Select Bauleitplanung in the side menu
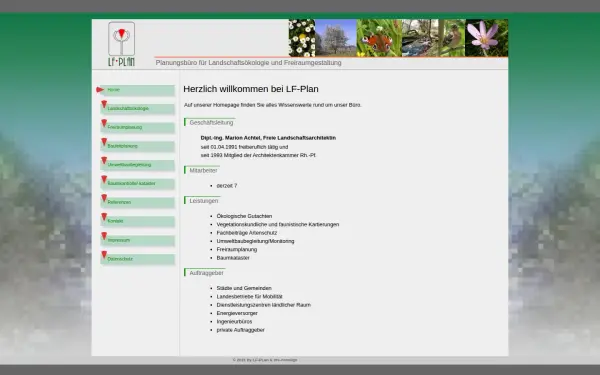The height and width of the screenshot is (375, 600). [137, 146]
